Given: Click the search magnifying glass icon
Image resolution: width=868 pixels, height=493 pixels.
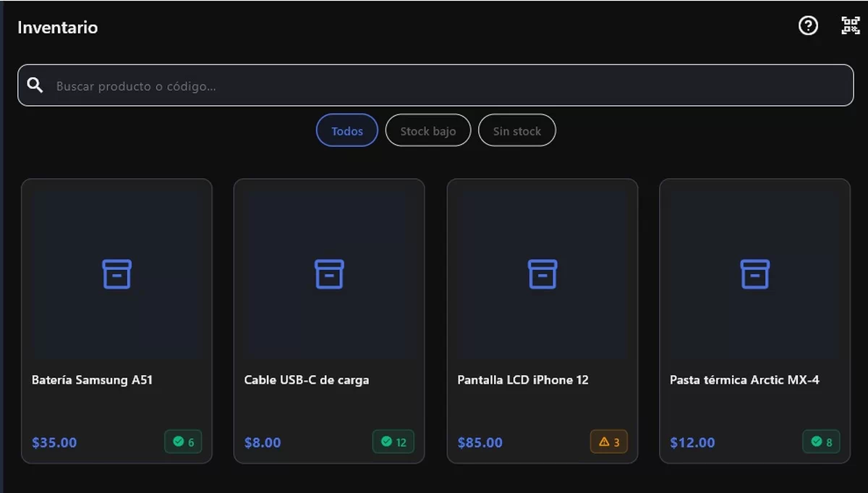Looking at the screenshot, I should (35, 85).
